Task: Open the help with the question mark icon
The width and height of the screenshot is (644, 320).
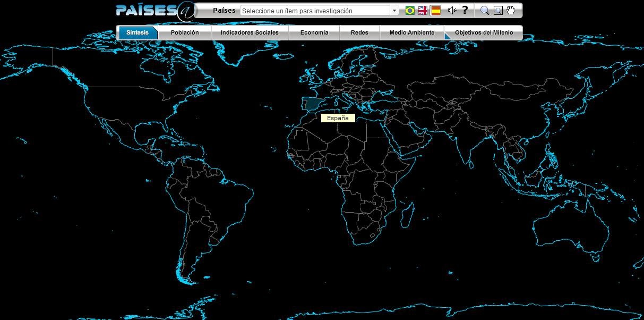Action: 465,10
